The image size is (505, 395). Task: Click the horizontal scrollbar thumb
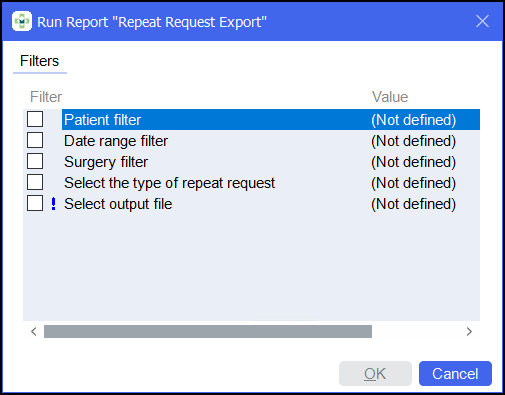pos(208,332)
